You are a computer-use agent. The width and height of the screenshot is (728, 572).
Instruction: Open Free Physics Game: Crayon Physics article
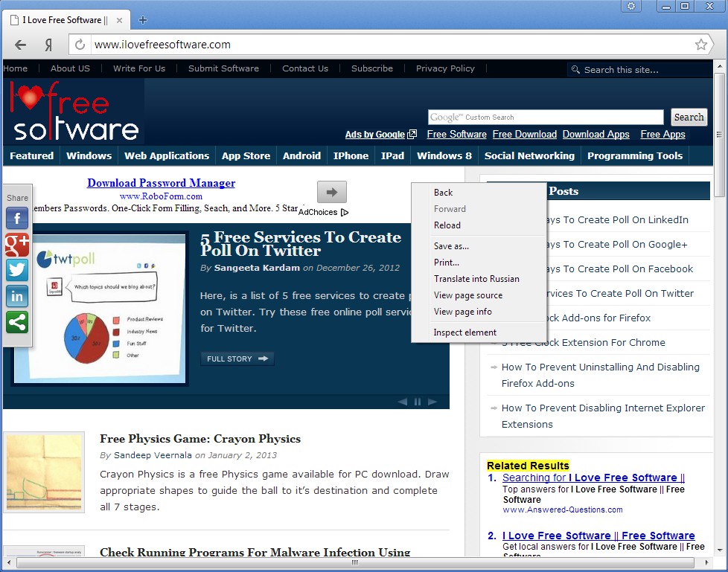pos(200,439)
